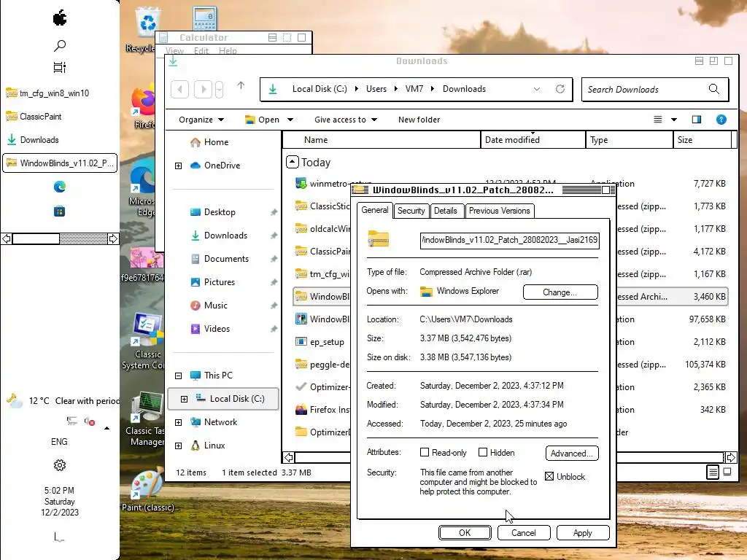Viewport: 747px width, 560px height.
Task: Open the weather widget icon
Action: click(x=15, y=401)
